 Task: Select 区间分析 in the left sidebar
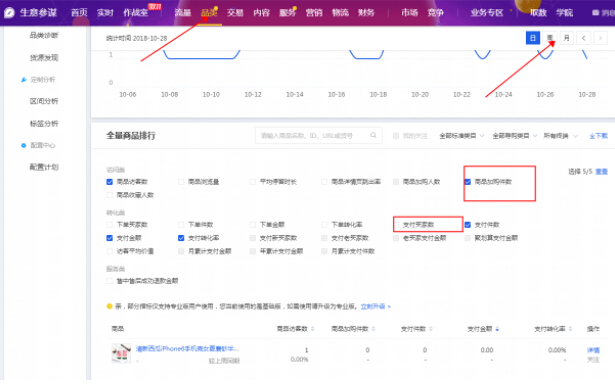click(44, 101)
